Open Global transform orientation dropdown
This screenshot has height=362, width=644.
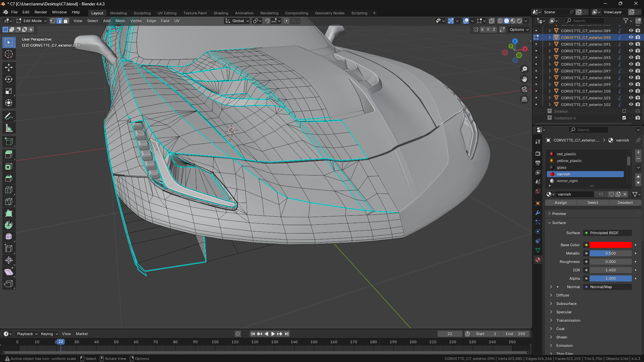(x=237, y=21)
